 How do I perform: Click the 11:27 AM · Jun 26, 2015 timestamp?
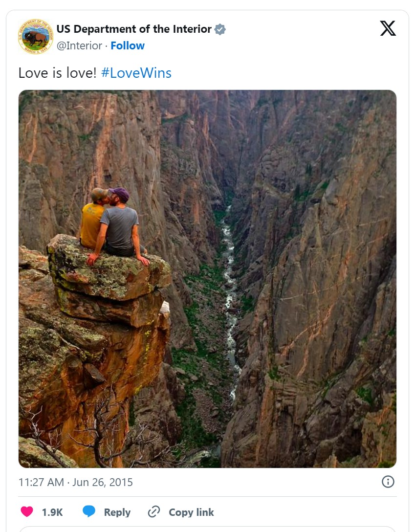point(76,482)
